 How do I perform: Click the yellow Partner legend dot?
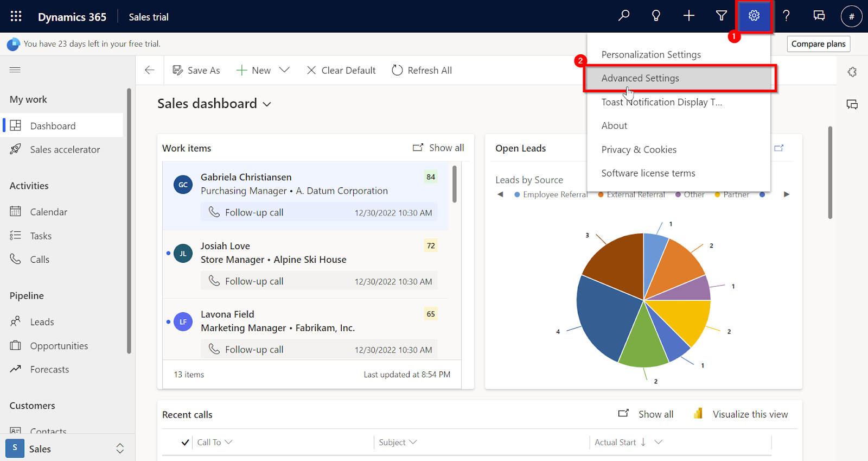[x=718, y=194]
